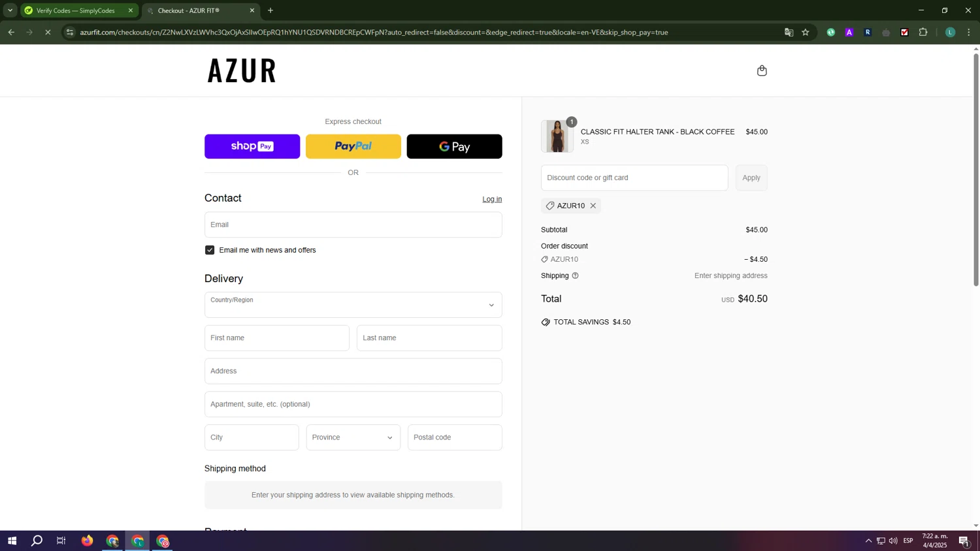
Task: Click the page vertical scrollbar
Action: (976, 170)
